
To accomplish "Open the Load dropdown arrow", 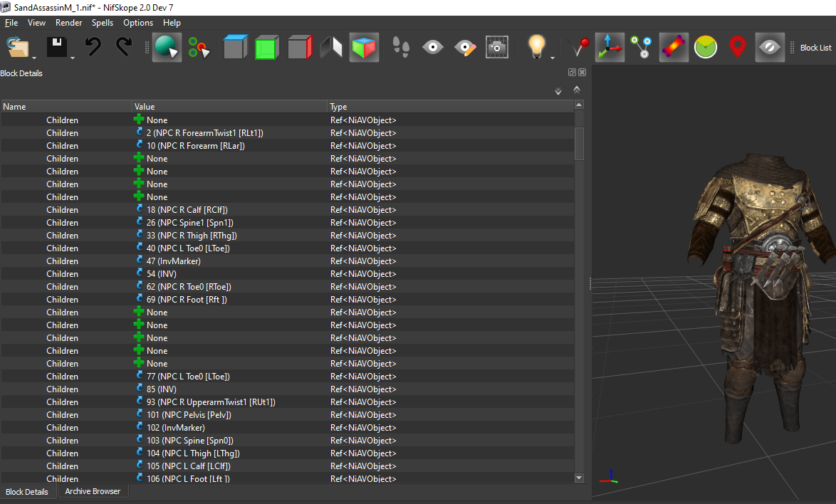I will coord(35,58).
